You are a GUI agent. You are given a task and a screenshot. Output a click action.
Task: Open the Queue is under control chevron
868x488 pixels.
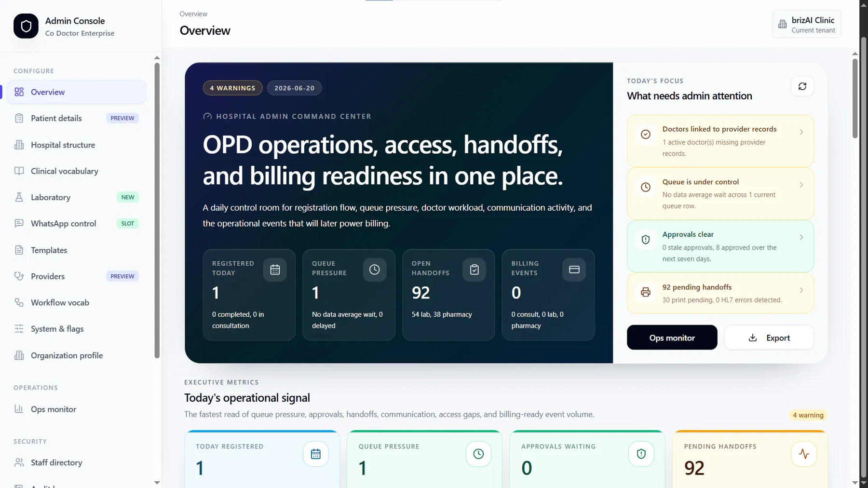[x=801, y=185]
